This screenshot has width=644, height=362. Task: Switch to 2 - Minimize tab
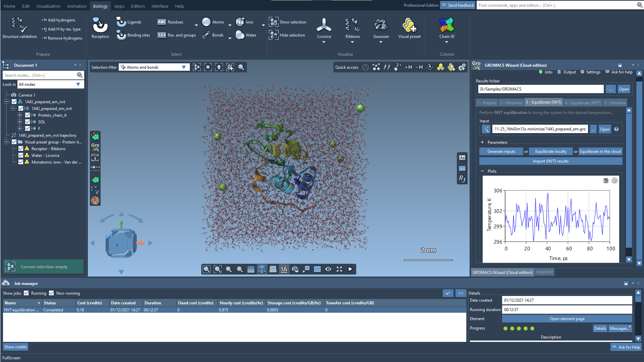tap(511, 103)
